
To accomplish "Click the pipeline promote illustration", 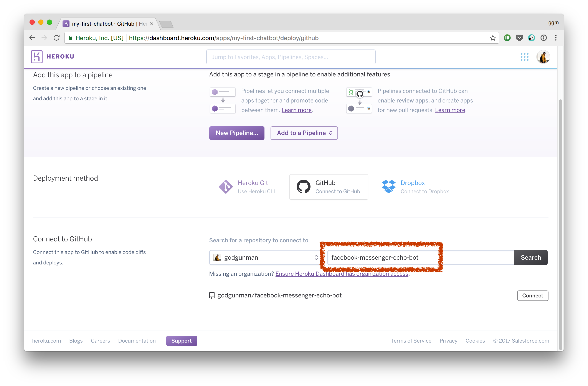I will tap(223, 100).
